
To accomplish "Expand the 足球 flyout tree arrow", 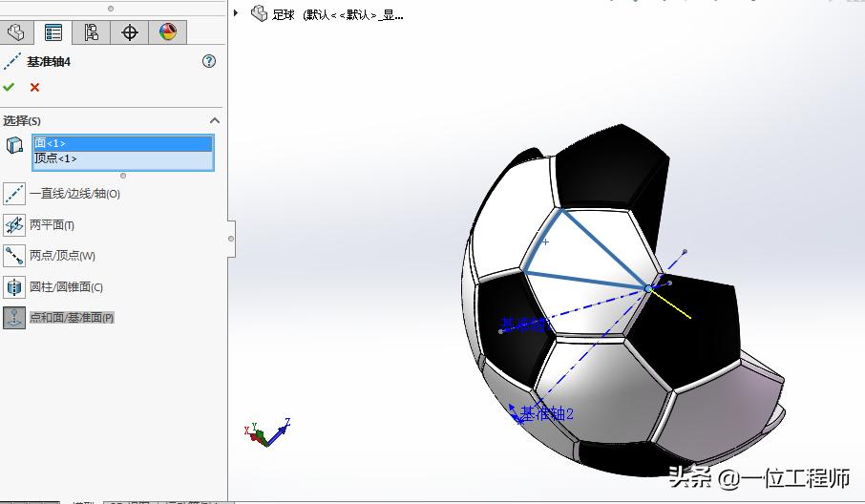I will 236,12.
